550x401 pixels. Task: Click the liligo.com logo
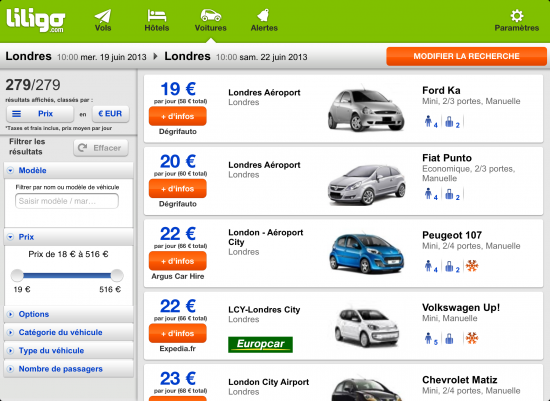coord(36,20)
